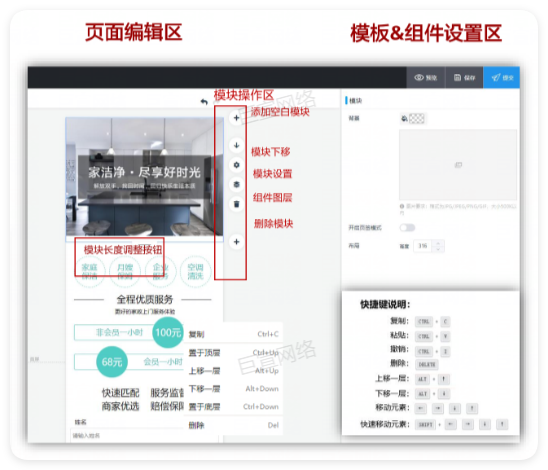Image resolution: width=548 pixels, height=470 pixels.
Task: Click the height input showing 316
Action: tap(423, 246)
